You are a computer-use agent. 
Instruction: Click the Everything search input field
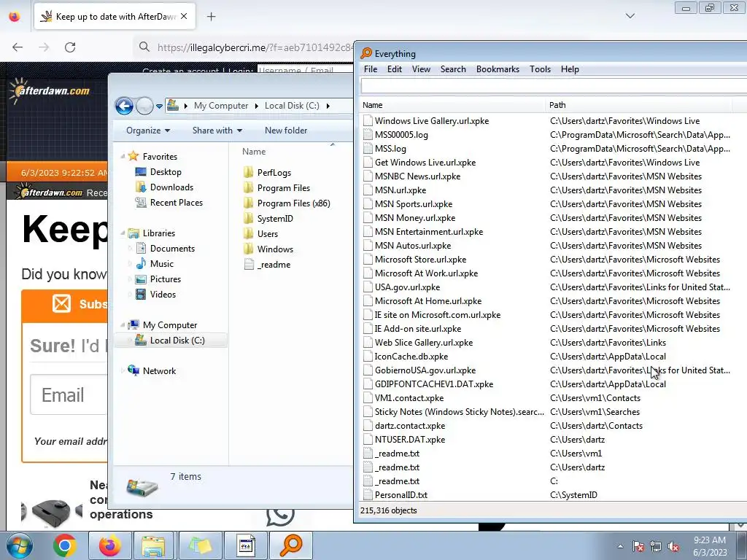pyautogui.click(x=554, y=86)
